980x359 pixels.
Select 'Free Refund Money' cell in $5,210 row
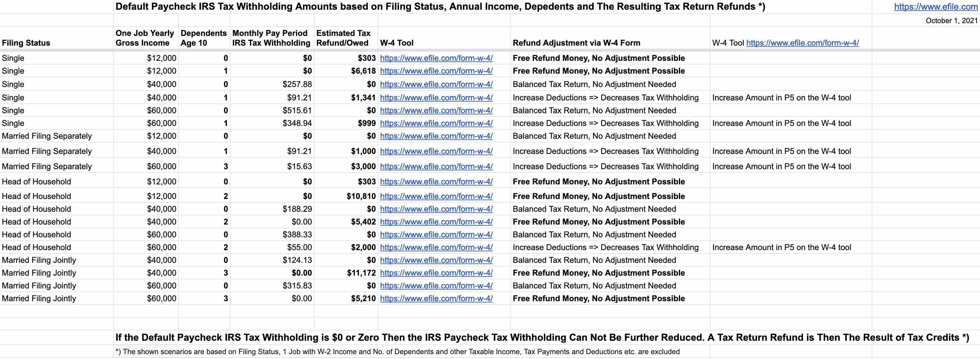(610, 298)
